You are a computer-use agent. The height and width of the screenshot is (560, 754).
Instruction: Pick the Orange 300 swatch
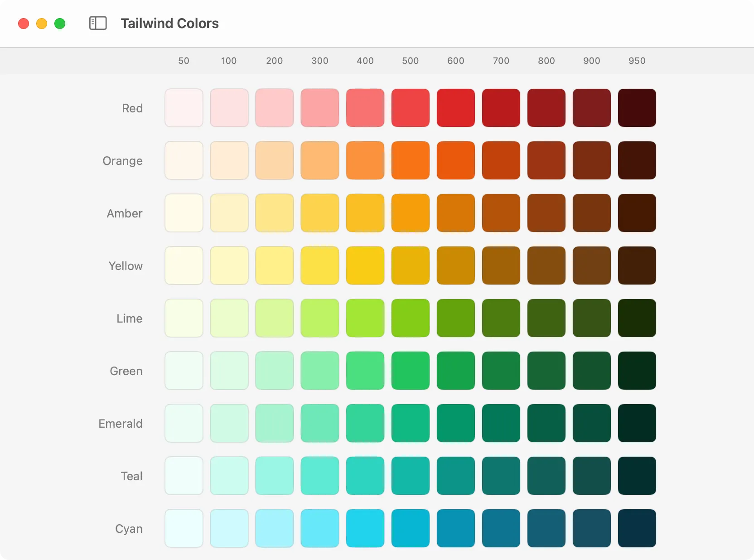click(319, 160)
